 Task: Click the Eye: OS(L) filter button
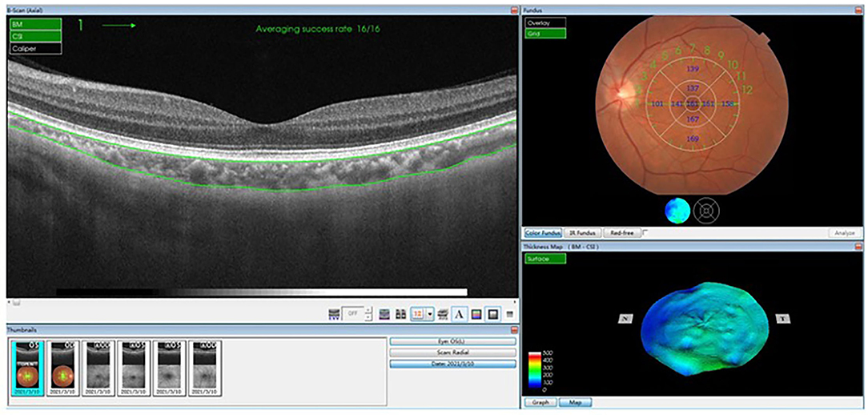pyautogui.click(x=453, y=341)
